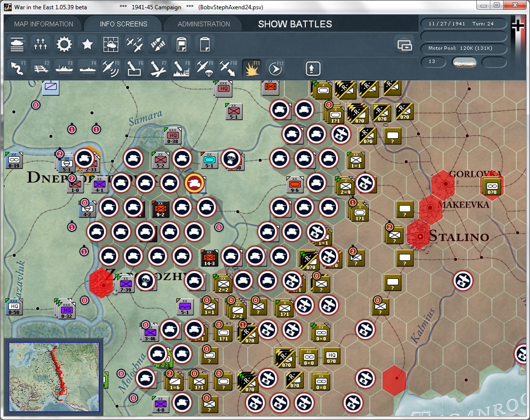Image resolution: width=530 pixels, height=420 pixels.
Task: Select the red HQ counter at map top
Action: tap(223, 88)
